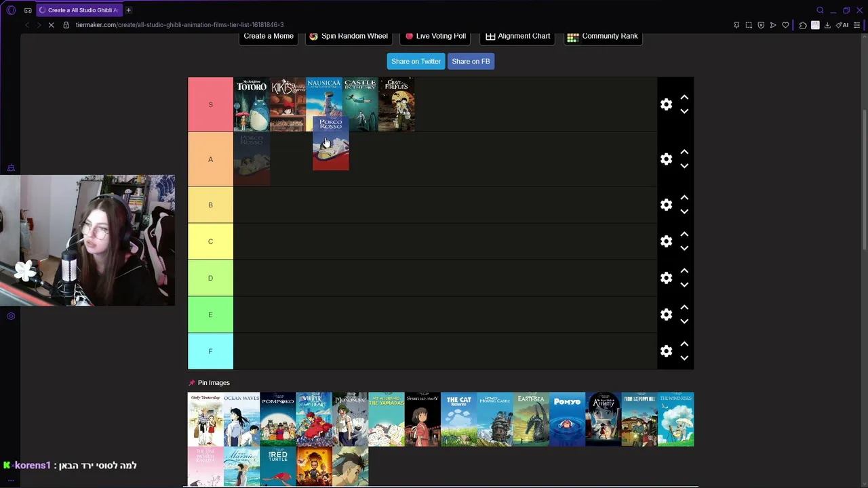Move the C tier row up

point(684,235)
